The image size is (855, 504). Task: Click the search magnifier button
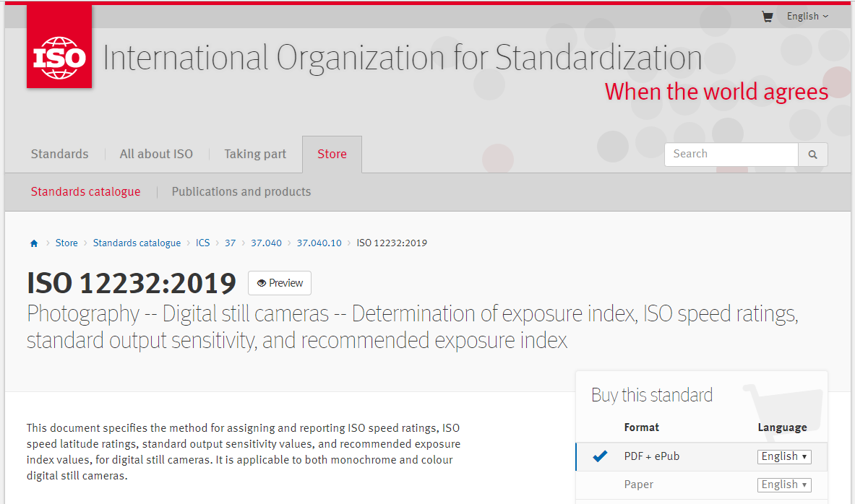pos(812,155)
